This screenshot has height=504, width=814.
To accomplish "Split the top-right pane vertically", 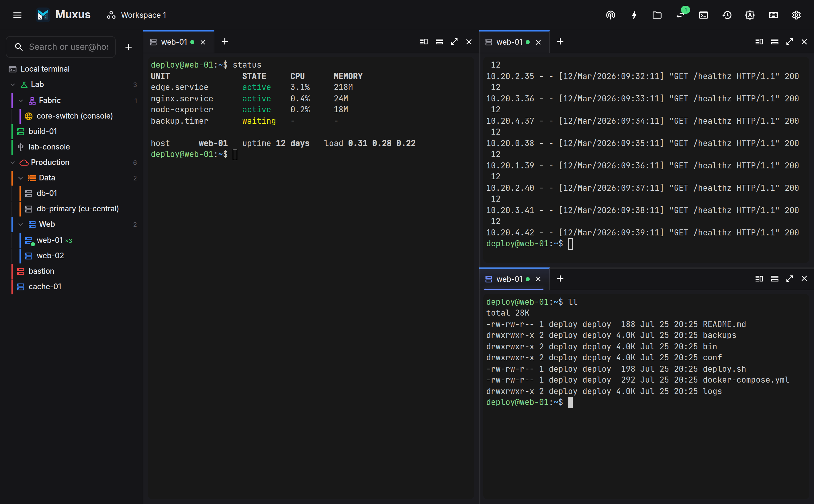I will (x=759, y=42).
